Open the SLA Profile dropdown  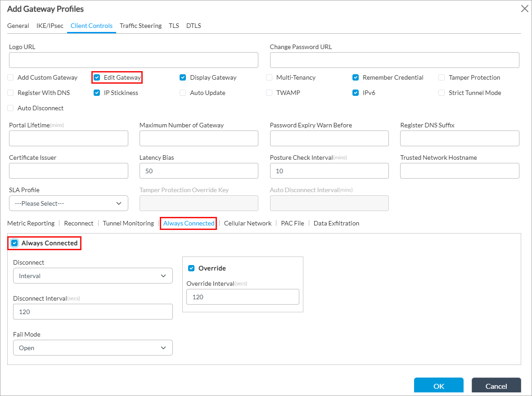tap(68, 203)
